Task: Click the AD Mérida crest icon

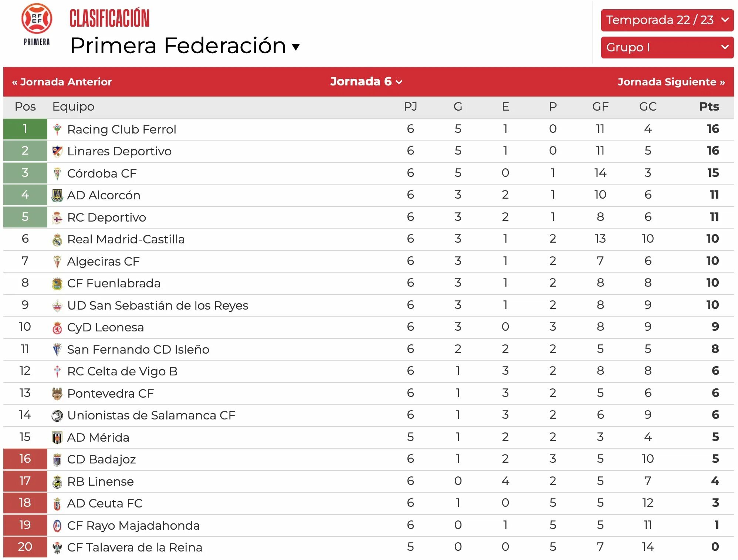Action: pos(57,438)
